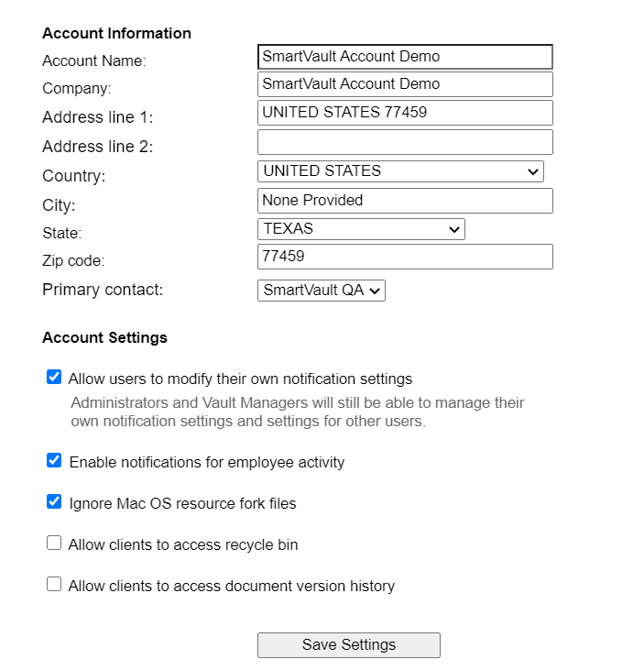The width and height of the screenshot is (644, 670).
Task: Open the Primary contact dropdown
Action: coord(321,291)
